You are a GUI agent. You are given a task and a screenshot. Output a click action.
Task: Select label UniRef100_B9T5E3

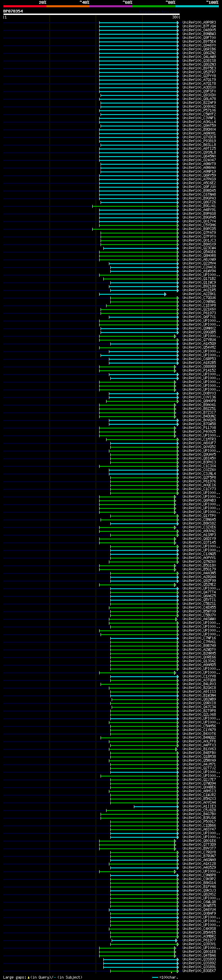[199, 68]
